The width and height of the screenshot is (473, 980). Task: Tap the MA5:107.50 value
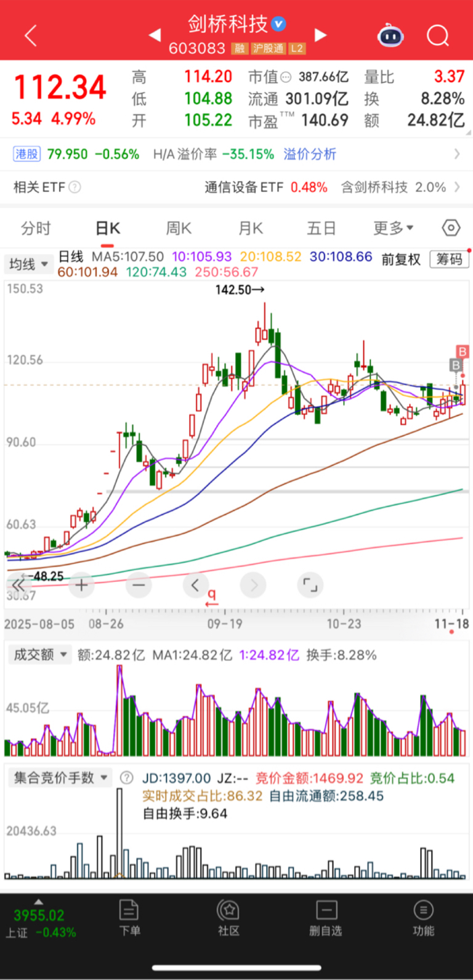(x=127, y=256)
